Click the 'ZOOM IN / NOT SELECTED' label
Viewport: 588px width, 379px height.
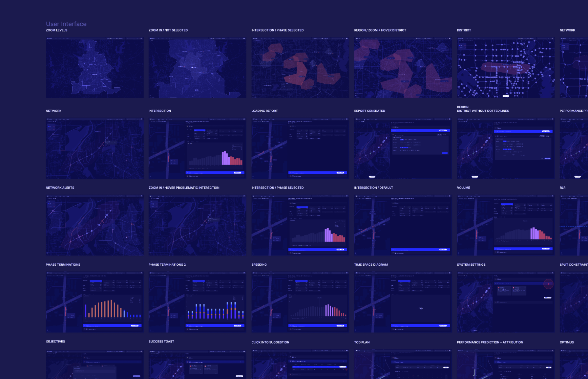tap(168, 30)
